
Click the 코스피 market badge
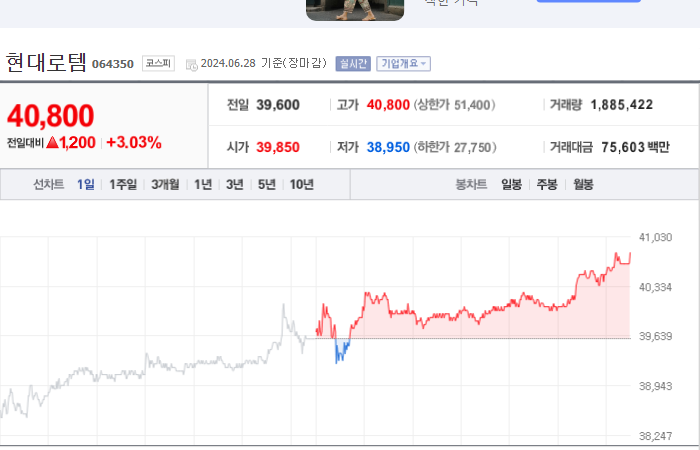click(158, 63)
